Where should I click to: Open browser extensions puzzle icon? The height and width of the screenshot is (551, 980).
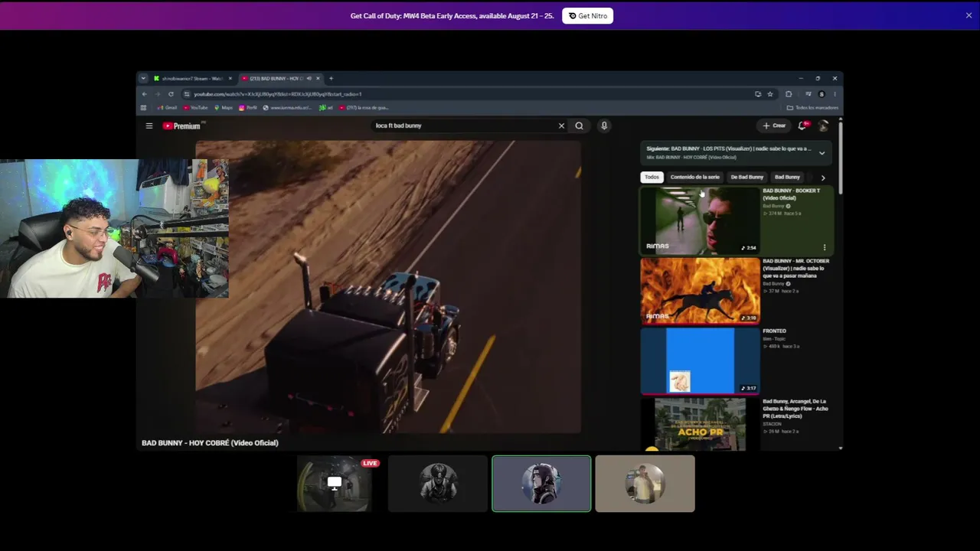pos(789,94)
